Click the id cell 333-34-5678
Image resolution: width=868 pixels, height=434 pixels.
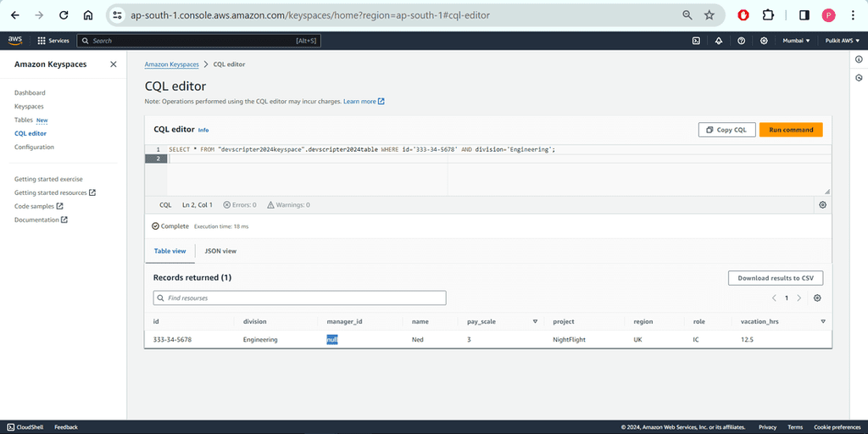click(171, 339)
